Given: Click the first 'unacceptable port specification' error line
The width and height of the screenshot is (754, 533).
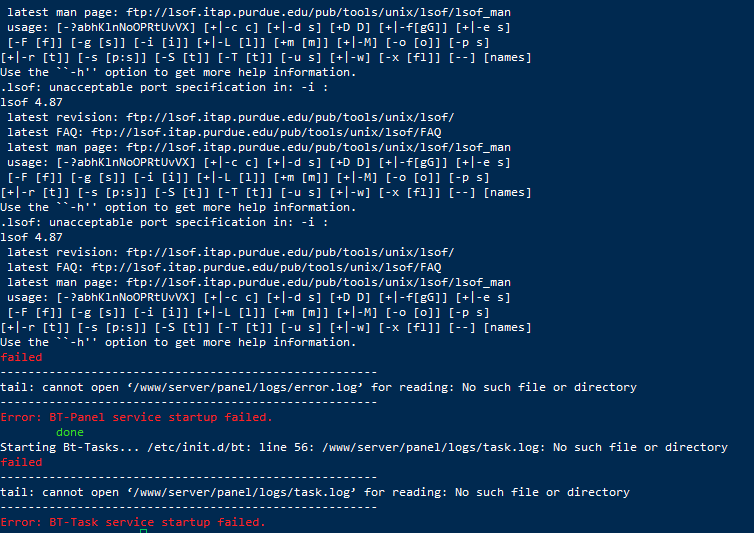Looking at the screenshot, I should 164,87.
